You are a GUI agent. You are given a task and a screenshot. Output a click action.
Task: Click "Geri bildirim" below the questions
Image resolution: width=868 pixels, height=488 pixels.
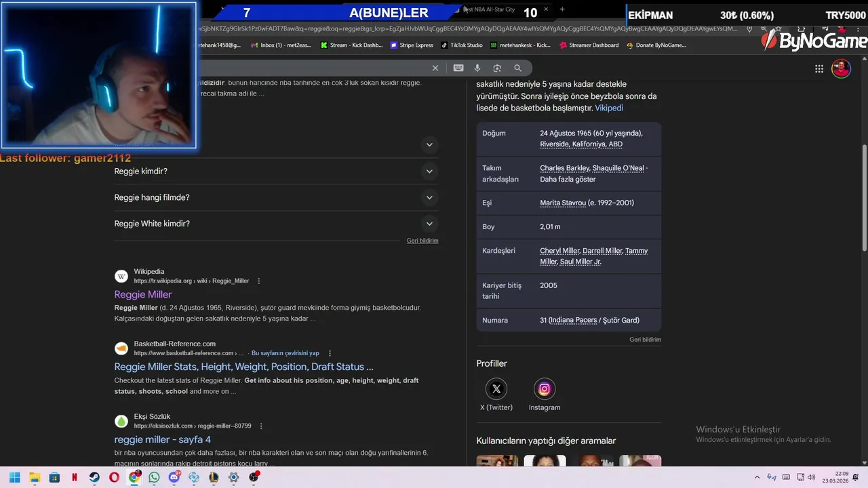422,241
